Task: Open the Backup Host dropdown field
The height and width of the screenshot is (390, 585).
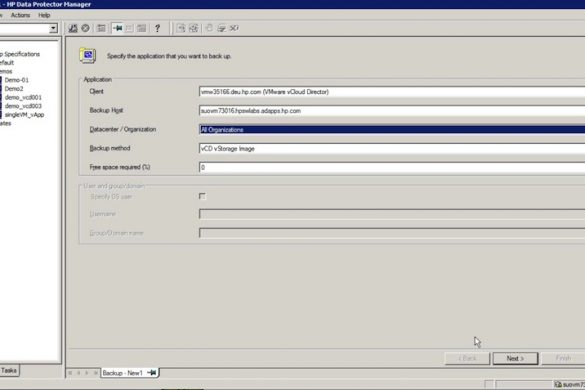Action: click(392, 111)
